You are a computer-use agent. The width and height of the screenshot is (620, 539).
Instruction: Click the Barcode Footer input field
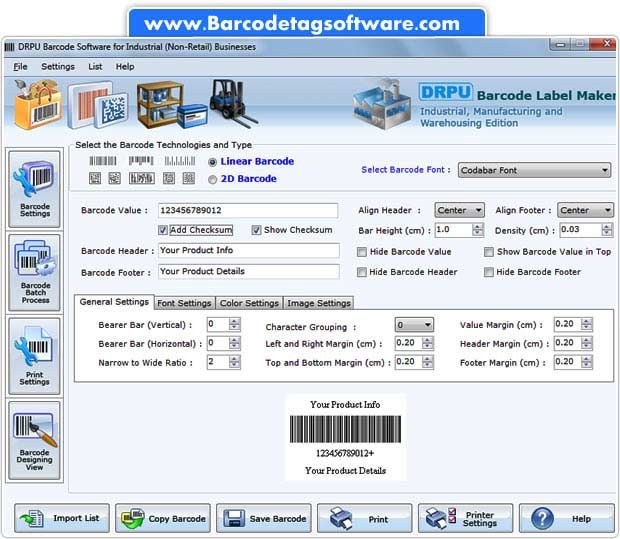248,272
